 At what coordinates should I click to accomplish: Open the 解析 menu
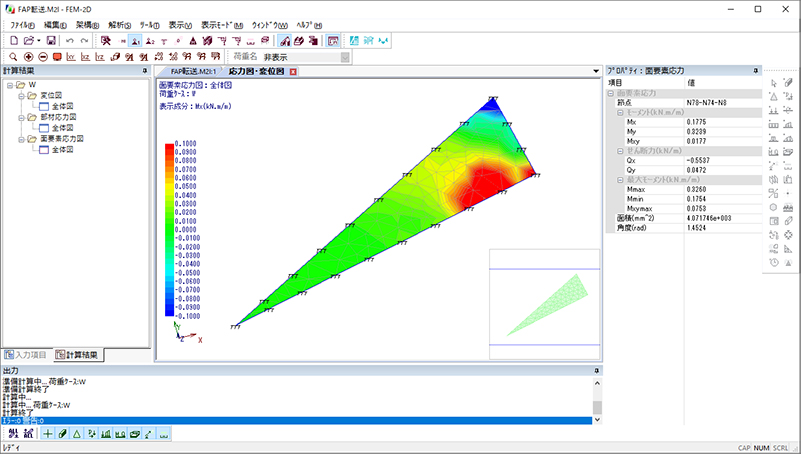pyautogui.click(x=117, y=23)
